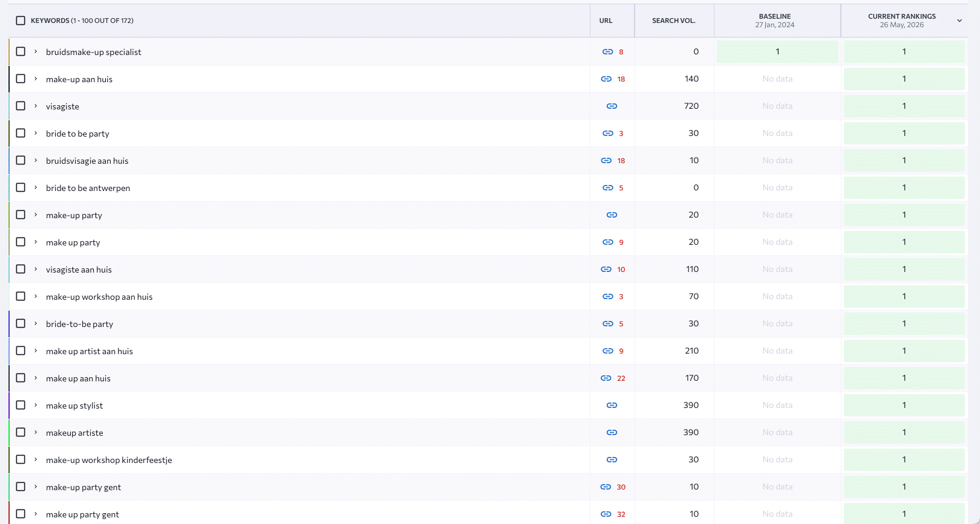Open URL link icon for make up artist aan huis
Viewport: 980px width, 524px height.
pos(607,351)
